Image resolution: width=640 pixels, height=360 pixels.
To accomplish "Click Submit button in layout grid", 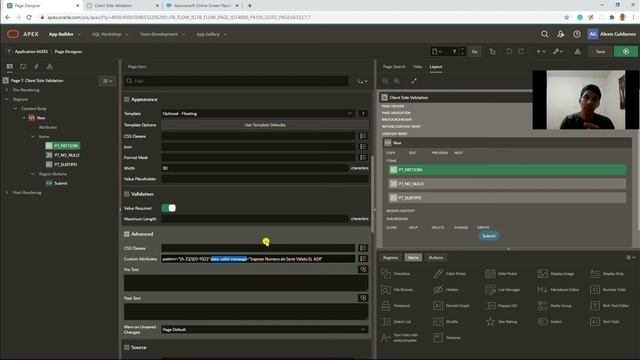I will click(489, 236).
